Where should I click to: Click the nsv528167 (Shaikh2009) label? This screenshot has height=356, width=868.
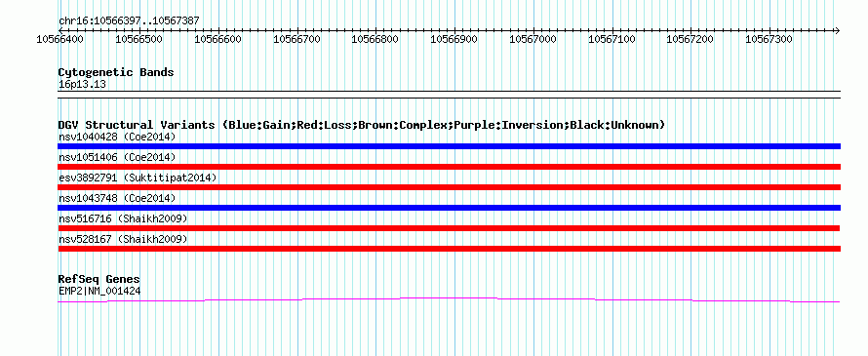click(123, 239)
